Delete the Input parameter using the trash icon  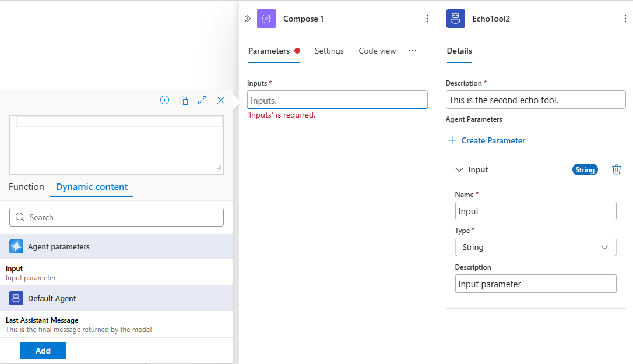(x=616, y=169)
